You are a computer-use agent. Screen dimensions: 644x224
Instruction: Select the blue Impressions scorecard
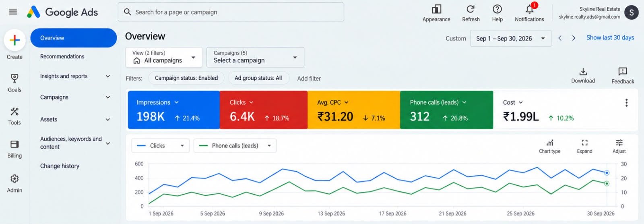174,110
